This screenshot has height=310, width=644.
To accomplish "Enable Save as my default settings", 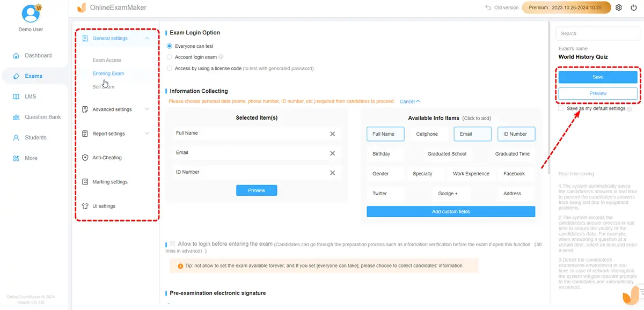I will (x=561, y=108).
